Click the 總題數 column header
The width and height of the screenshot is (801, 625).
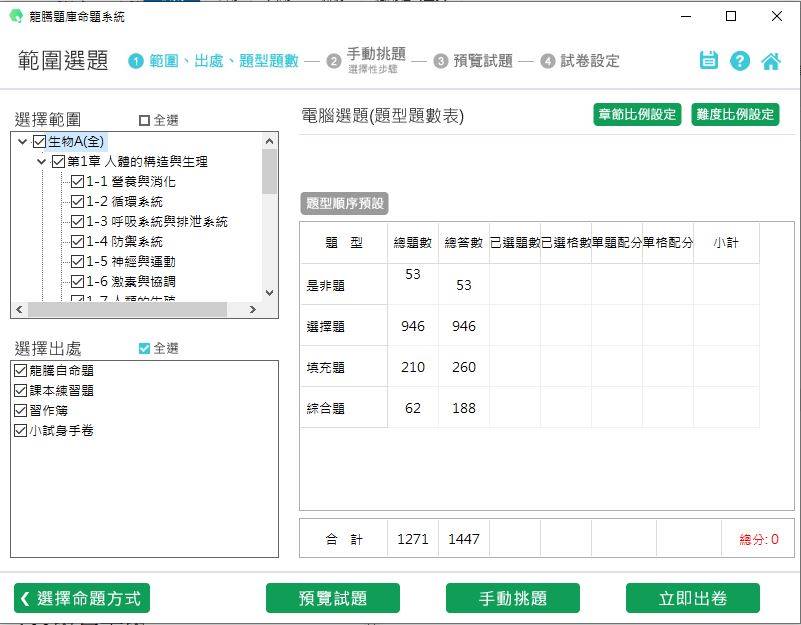pos(413,243)
